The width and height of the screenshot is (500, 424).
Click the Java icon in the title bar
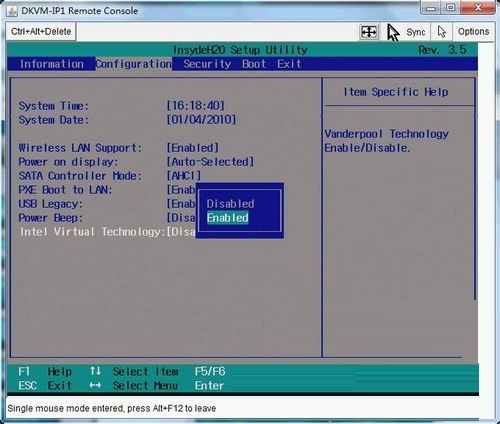pyautogui.click(x=12, y=11)
